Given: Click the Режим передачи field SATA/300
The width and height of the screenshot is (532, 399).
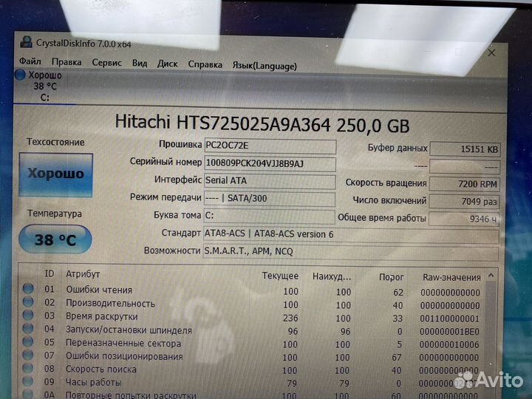Looking at the screenshot, I should [x=270, y=199].
